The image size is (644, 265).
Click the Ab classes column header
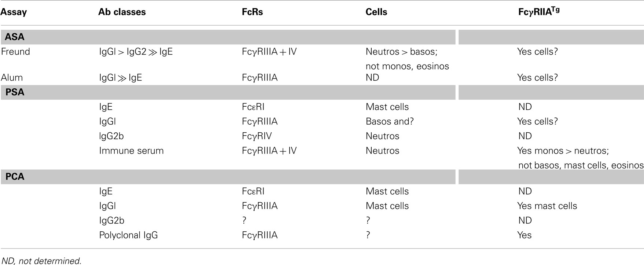click(x=122, y=12)
